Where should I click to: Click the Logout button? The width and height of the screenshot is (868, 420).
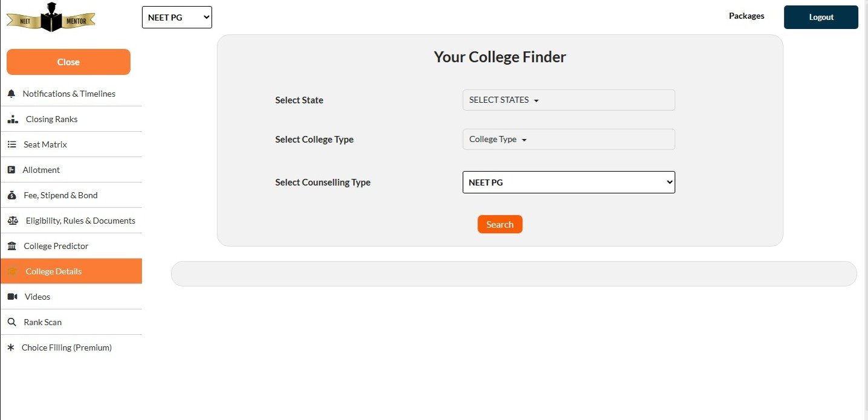821,18
